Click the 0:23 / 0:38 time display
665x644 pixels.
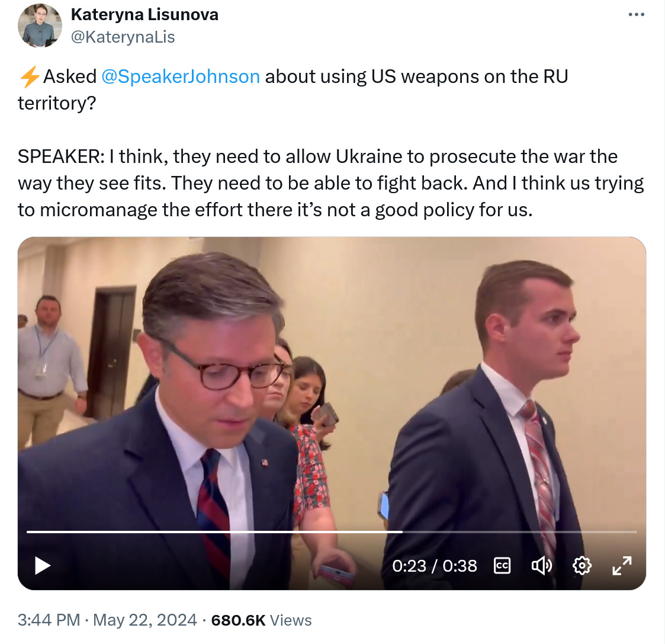coord(434,566)
